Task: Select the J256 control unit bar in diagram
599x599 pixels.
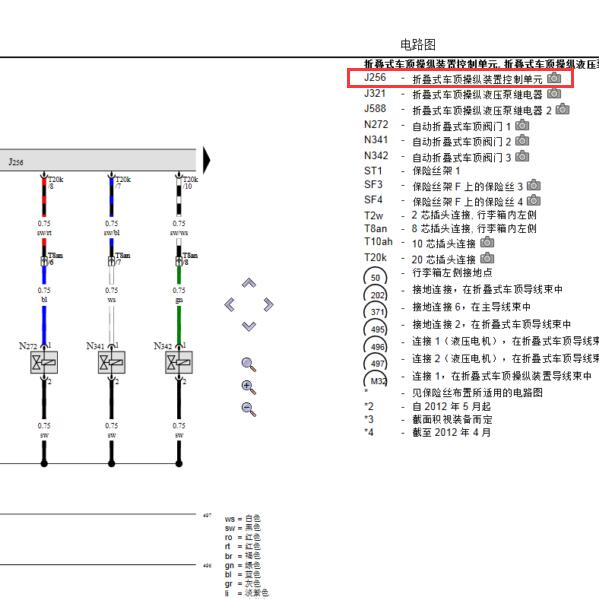Action: (x=98, y=160)
